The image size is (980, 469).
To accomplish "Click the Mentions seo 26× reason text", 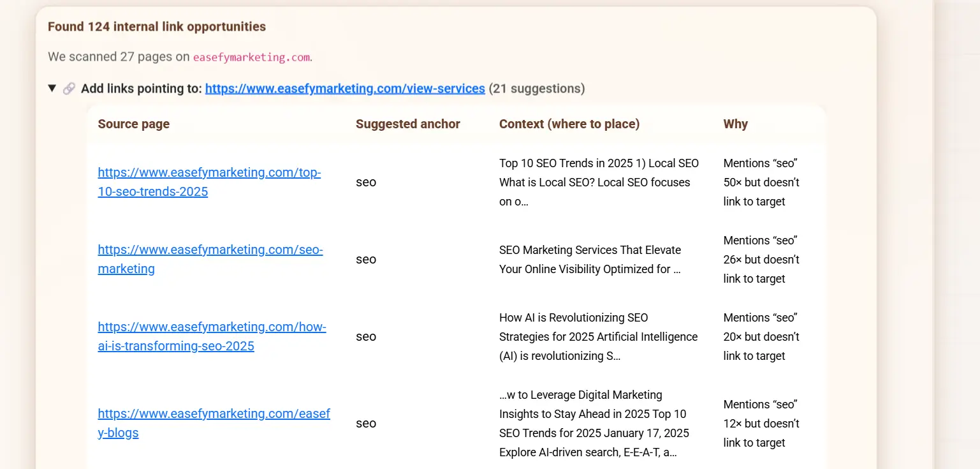I will [x=761, y=259].
